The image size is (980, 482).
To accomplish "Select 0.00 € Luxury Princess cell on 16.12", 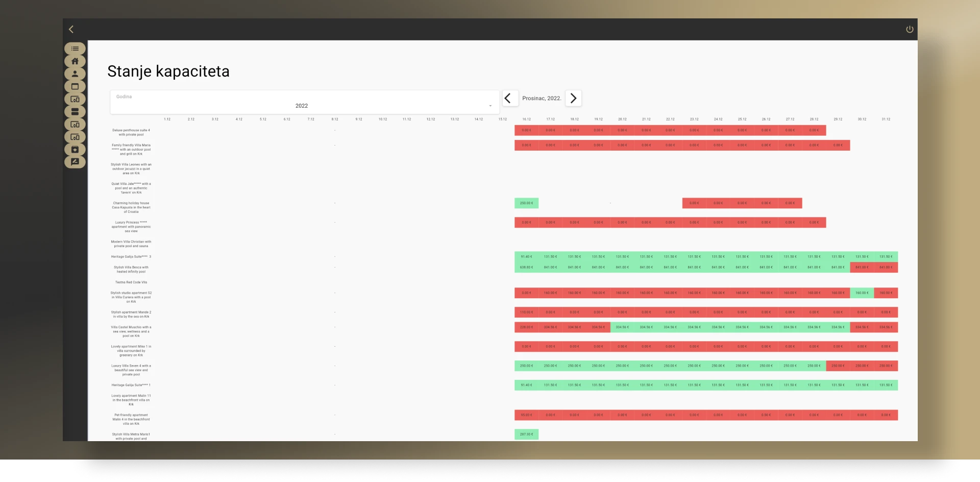I will [x=526, y=223].
